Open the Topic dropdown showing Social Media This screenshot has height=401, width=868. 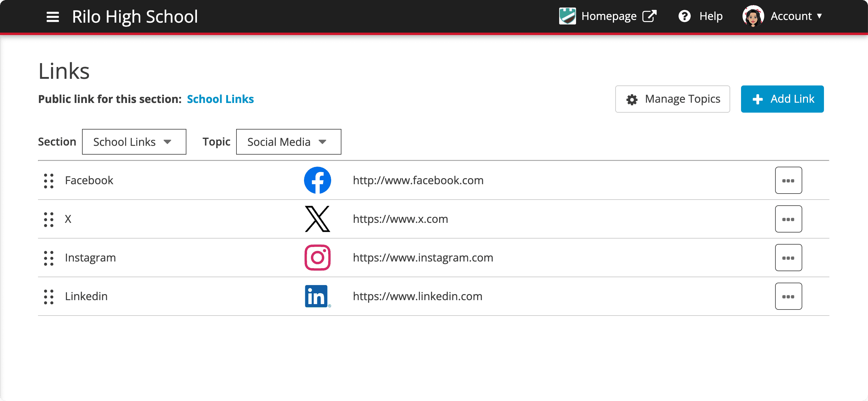[x=288, y=142]
